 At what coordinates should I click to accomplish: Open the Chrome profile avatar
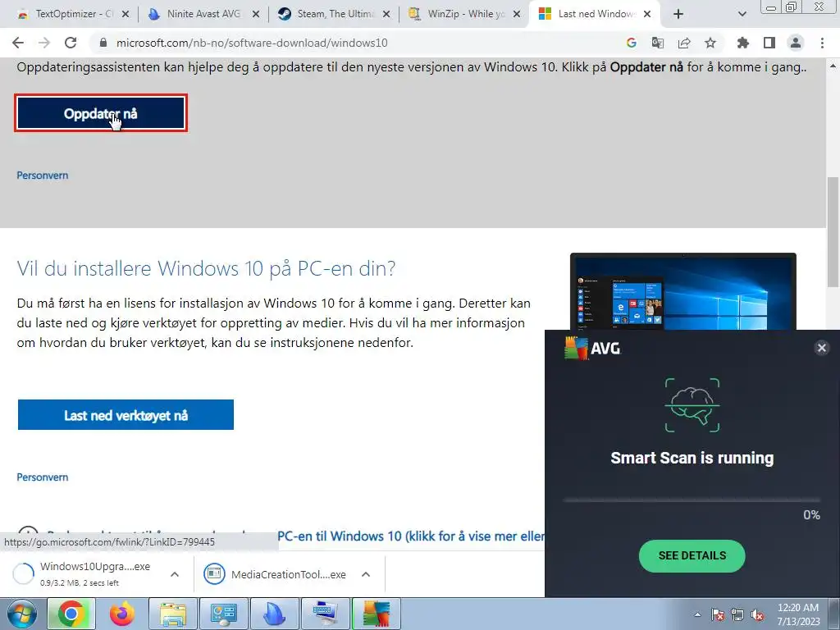pyautogui.click(x=796, y=43)
